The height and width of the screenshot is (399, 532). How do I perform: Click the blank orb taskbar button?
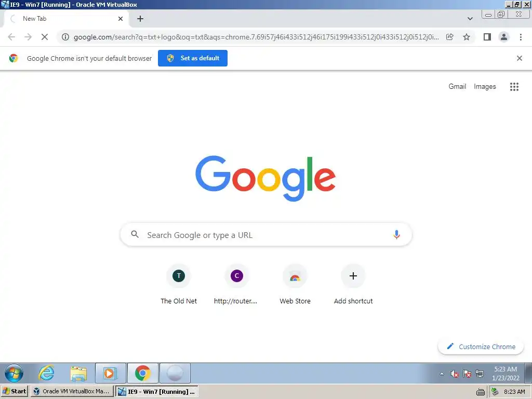tap(175, 373)
